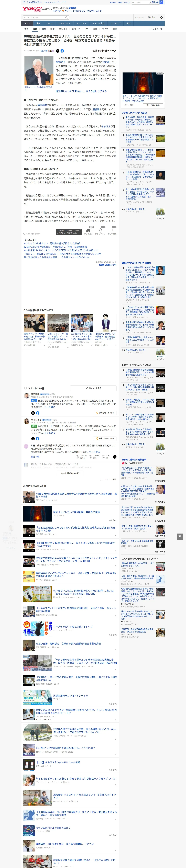Viewport: 186px width, 868px height.
Task: Open the スポーツ category tab
Action: click(x=76, y=29)
